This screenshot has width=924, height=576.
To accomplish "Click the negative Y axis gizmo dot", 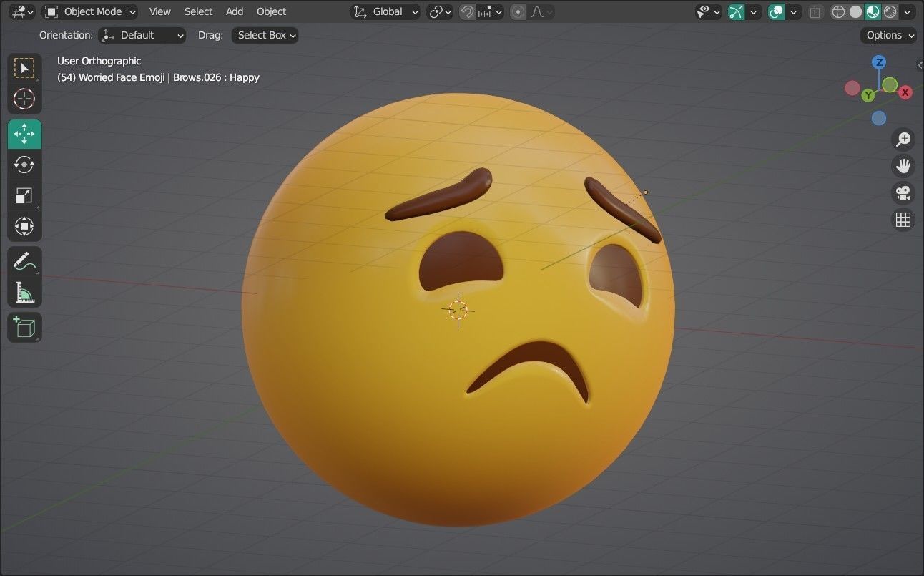I will click(x=890, y=85).
